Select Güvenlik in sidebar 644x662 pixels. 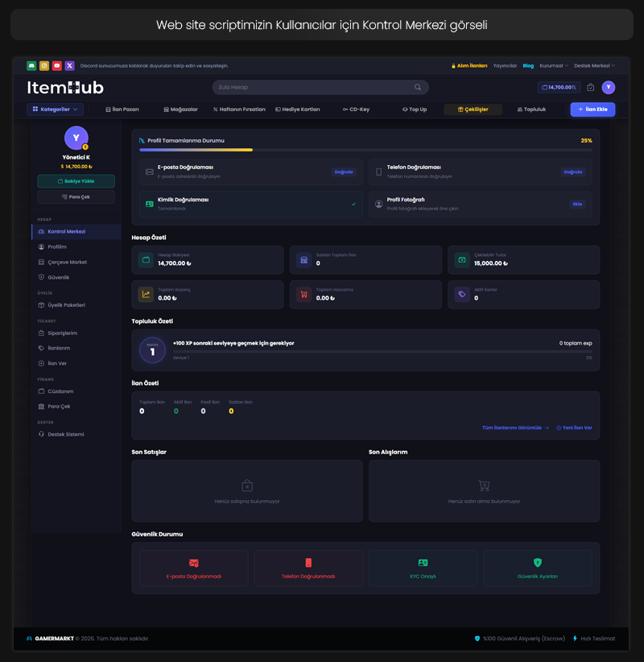(76, 277)
